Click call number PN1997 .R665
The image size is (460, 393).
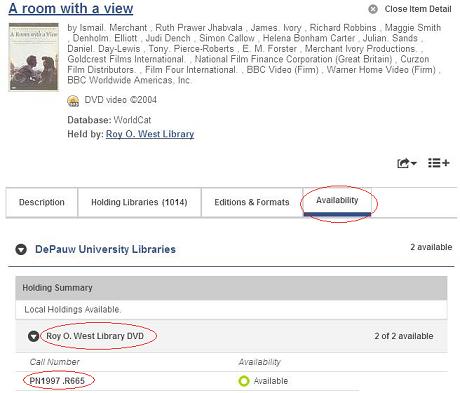click(x=57, y=381)
